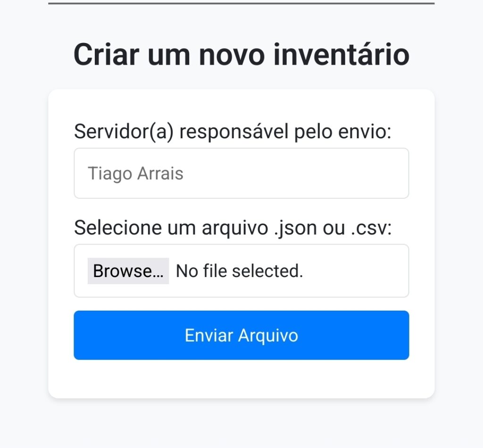Focus the Tiago Arrais name input field
This screenshot has width=483, height=448.
[x=283, y=174]
